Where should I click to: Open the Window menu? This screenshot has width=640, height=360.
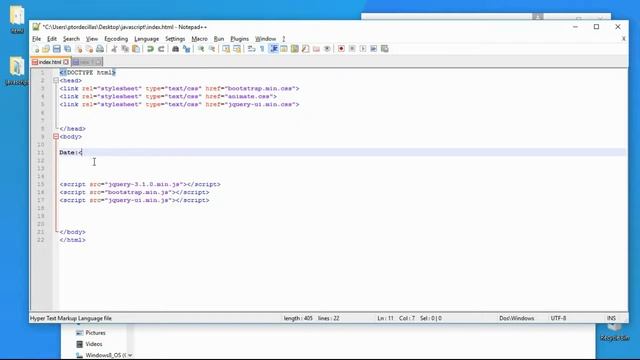pos(266,39)
